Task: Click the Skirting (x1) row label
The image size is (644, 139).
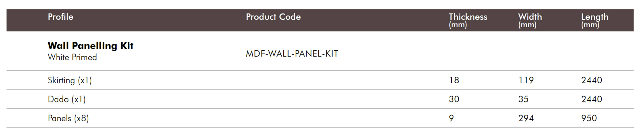Action: [x=70, y=80]
